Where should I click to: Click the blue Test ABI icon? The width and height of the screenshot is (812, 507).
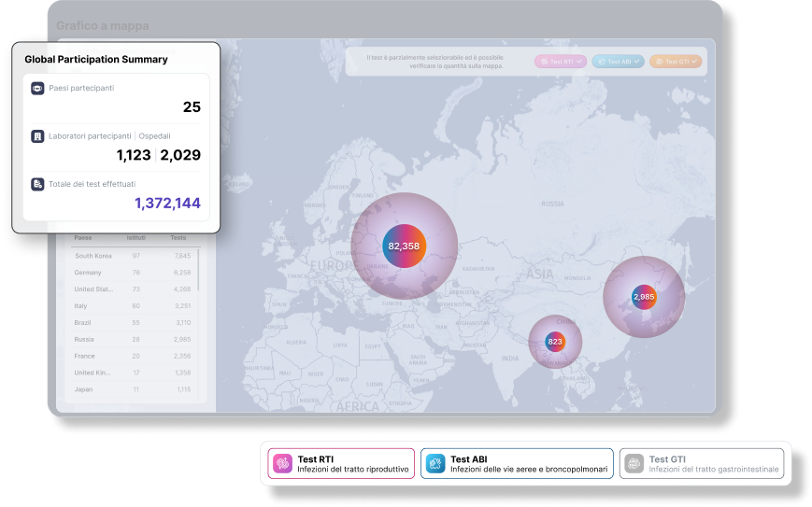click(435, 463)
